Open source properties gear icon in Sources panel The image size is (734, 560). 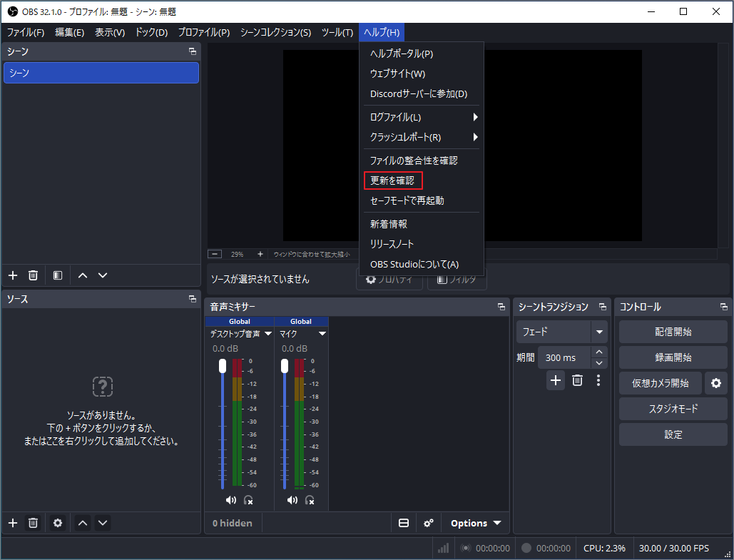point(57,522)
